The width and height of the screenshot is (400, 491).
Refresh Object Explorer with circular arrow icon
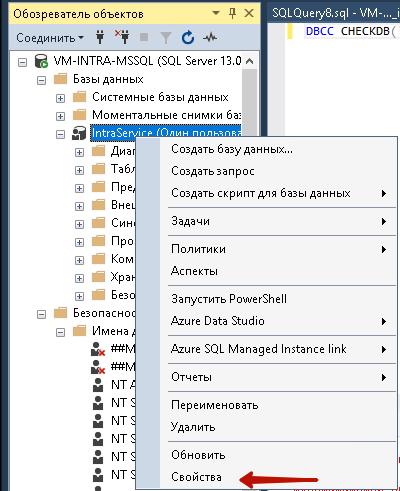pos(188,38)
